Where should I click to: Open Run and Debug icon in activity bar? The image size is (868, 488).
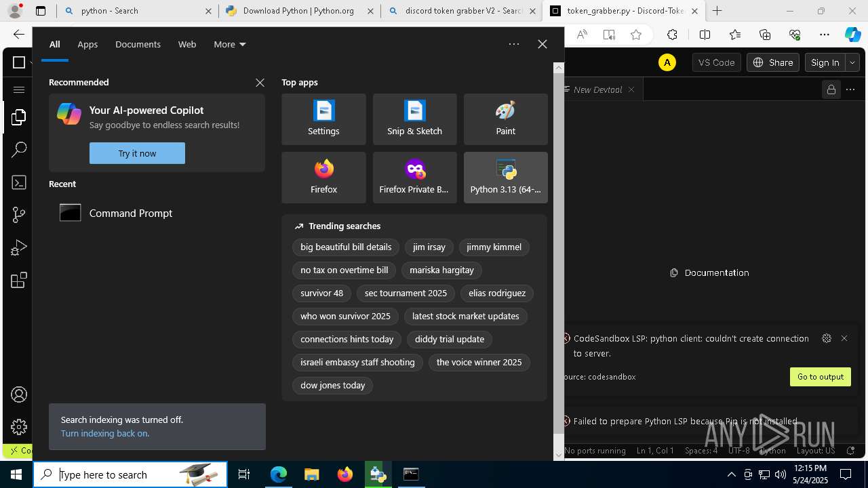click(19, 248)
